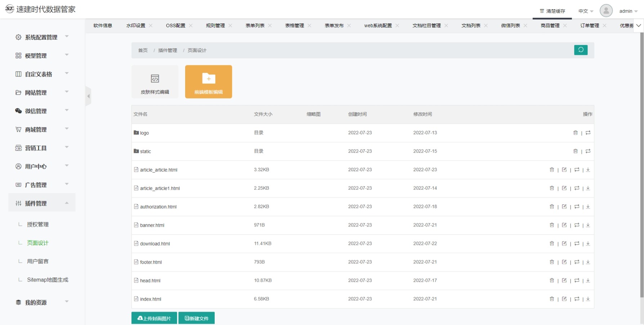The height and width of the screenshot is (325, 644).
Task: Collapse sidebar using the left arrow handle
Action: pyautogui.click(x=88, y=96)
